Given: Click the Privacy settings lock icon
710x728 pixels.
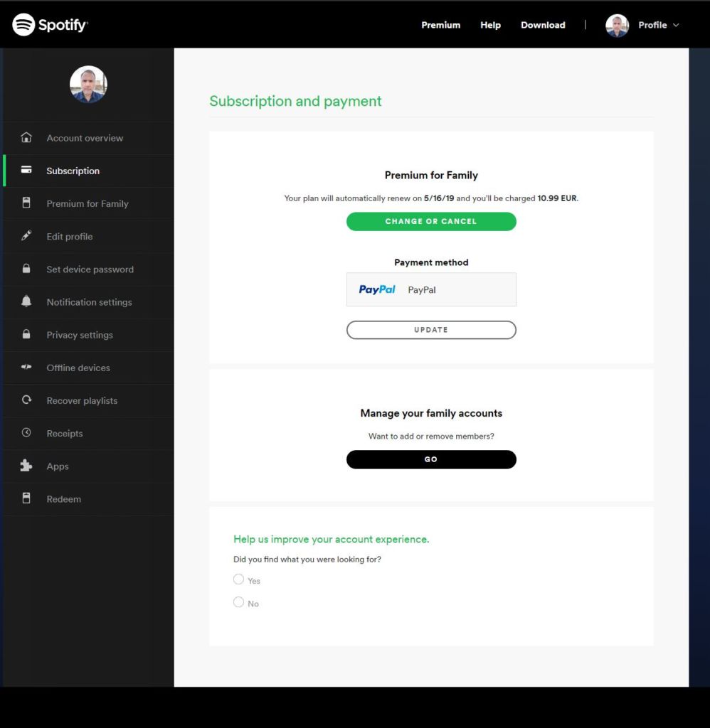Looking at the screenshot, I should (x=26, y=334).
